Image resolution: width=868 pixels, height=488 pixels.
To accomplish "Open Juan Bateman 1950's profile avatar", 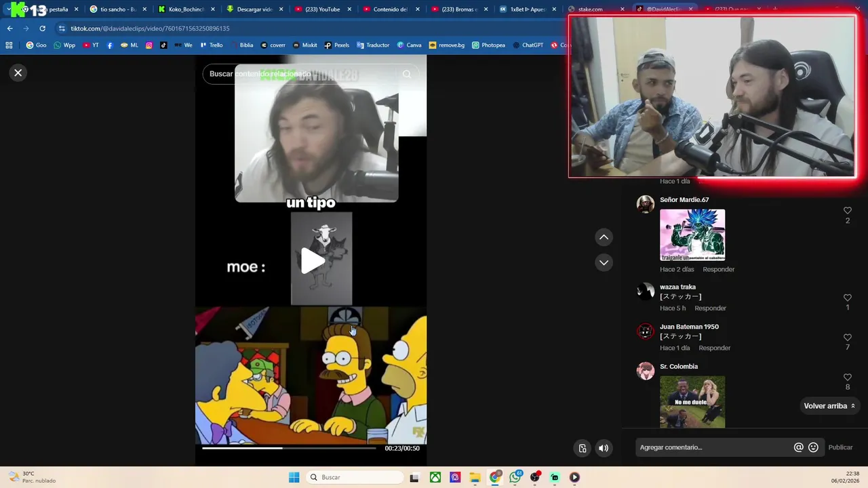I will (x=646, y=331).
